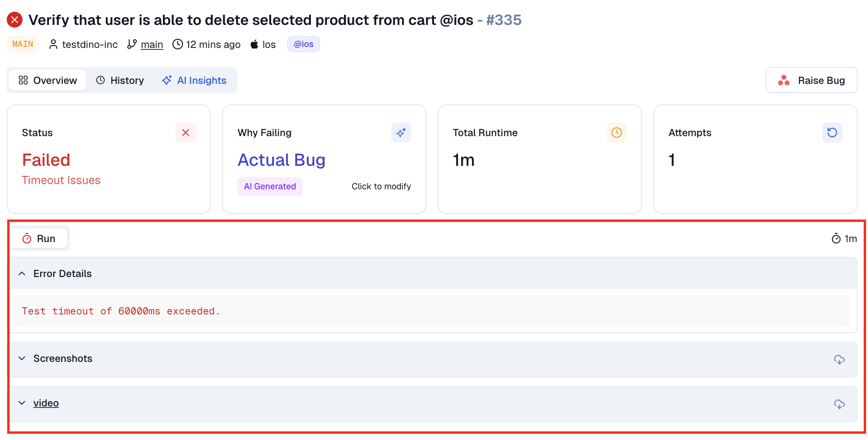This screenshot has width=868, height=440.
Task: Click the @ios tag badge
Action: (303, 44)
